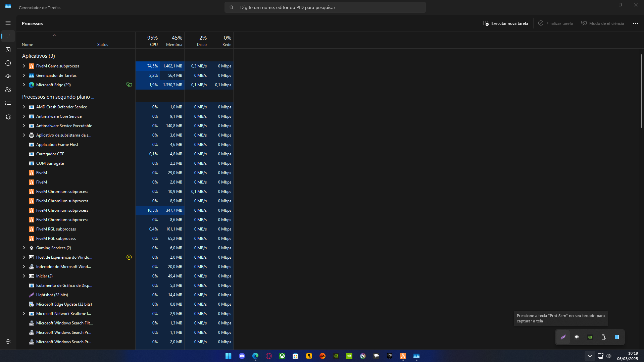Sort processes by the Nome column
The image size is (644, 362).
pos(56,41)
